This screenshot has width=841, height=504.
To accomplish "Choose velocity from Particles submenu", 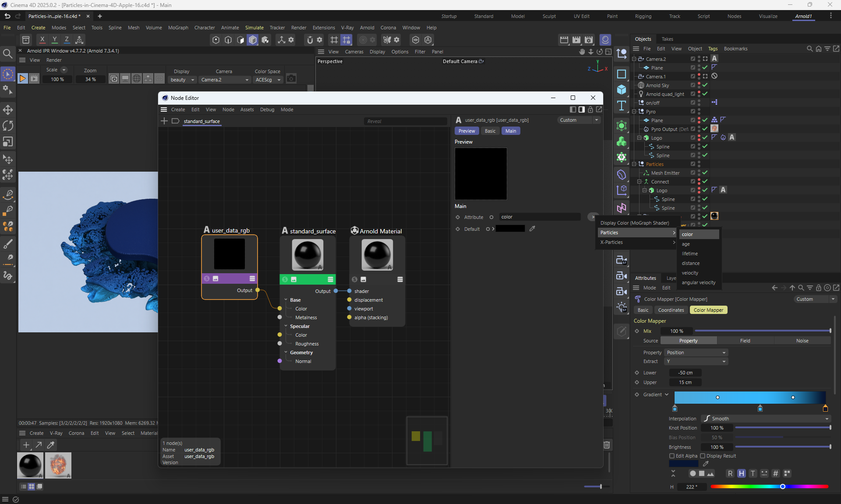I will [690, 273].
